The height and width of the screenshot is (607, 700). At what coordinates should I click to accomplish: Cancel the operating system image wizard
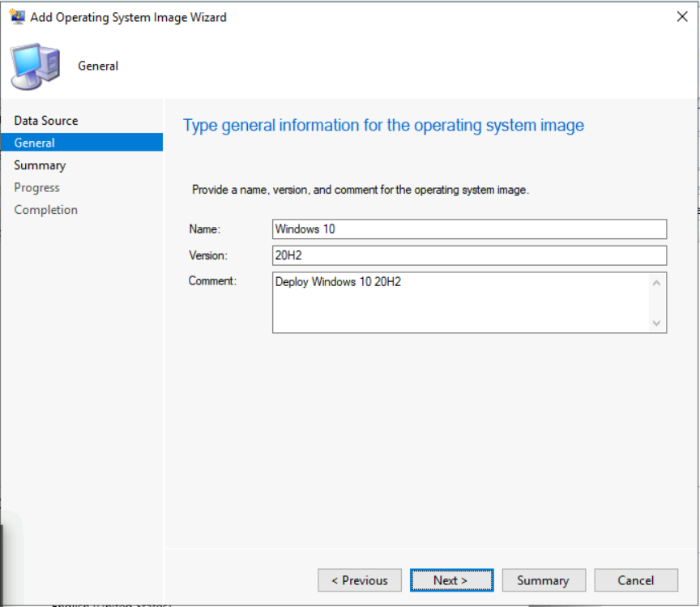click(x=635, y=580)
